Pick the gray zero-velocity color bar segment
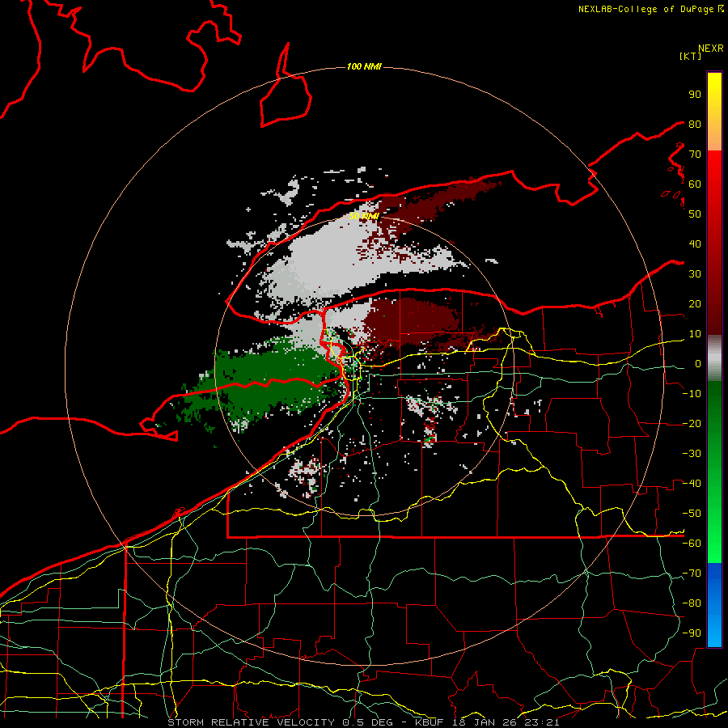Image resolution: width=728 pixels, height=728 pixels. (714, 358)
